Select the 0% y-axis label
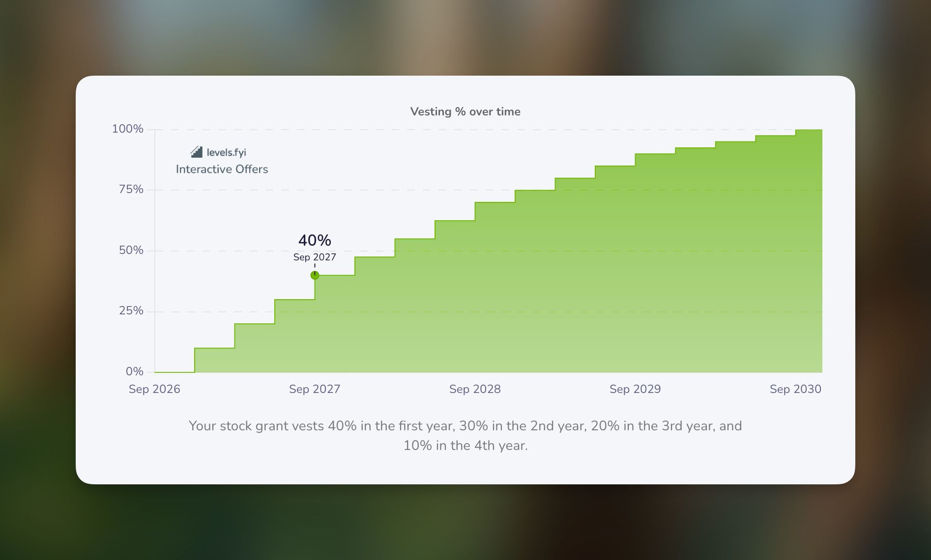This screenshot has height=560, width=931. [x=134, y=371]
